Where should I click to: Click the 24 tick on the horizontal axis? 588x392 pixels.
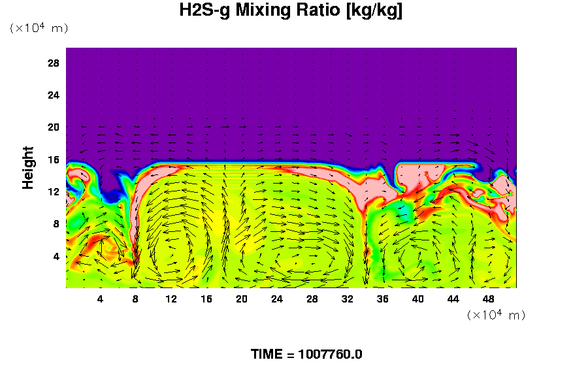click(x=277, y=299)
